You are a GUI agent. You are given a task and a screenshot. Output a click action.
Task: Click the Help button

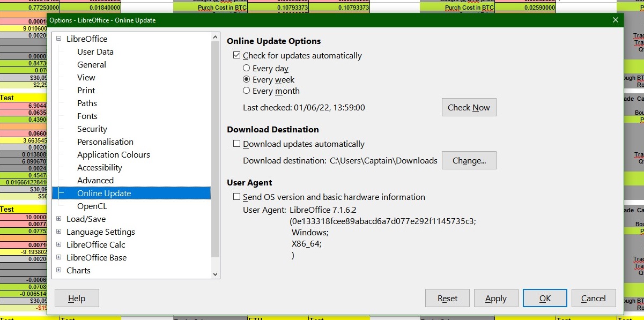[x=77, y=299]
